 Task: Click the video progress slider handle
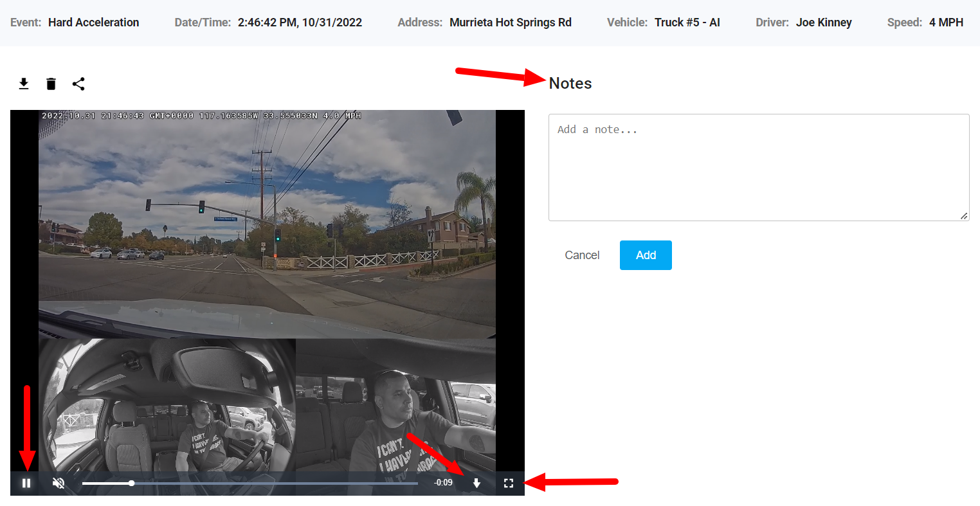tap(131, 483)
